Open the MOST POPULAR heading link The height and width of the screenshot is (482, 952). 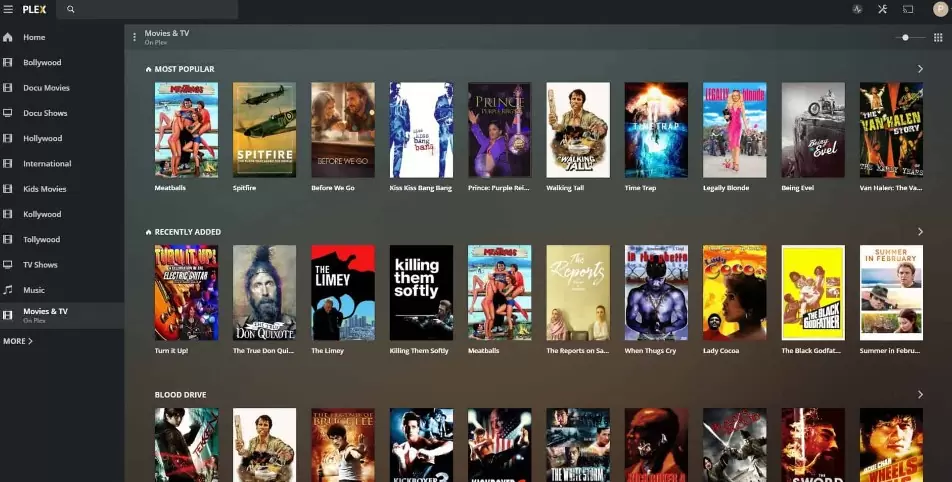click(184, 69)
